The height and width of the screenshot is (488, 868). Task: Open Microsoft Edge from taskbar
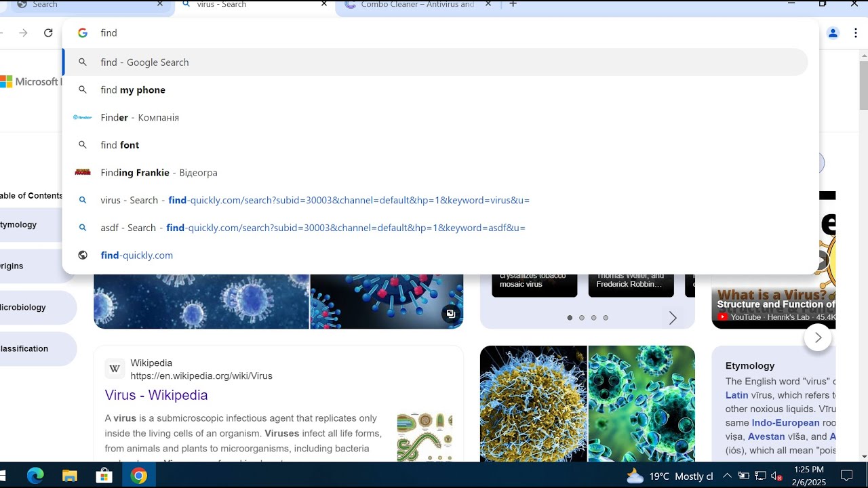tap(35, 476)
